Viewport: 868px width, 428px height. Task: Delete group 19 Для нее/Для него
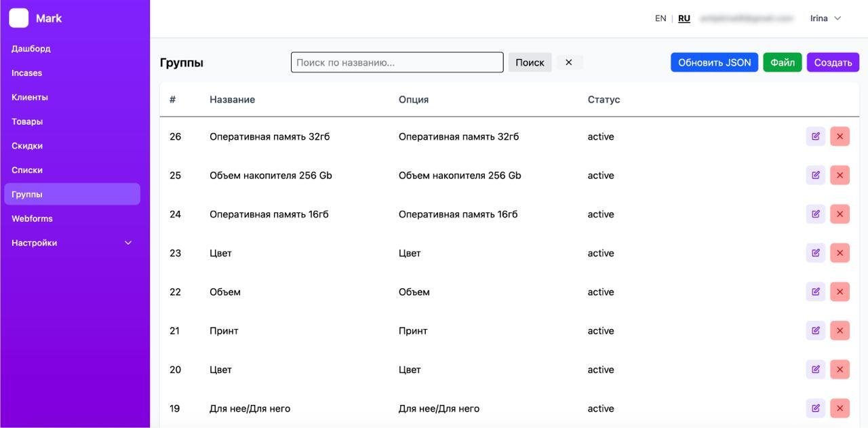[840, 408]
